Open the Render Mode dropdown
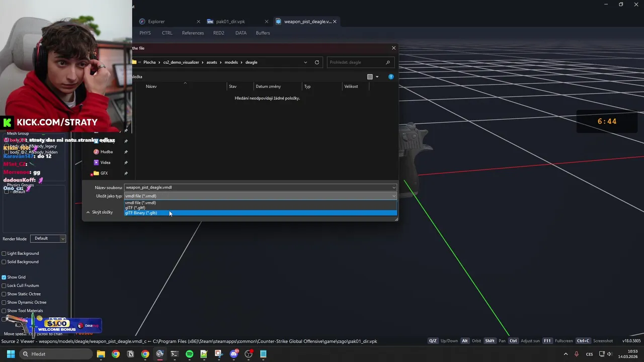This screenshot has height=362, width=644. 48,238
